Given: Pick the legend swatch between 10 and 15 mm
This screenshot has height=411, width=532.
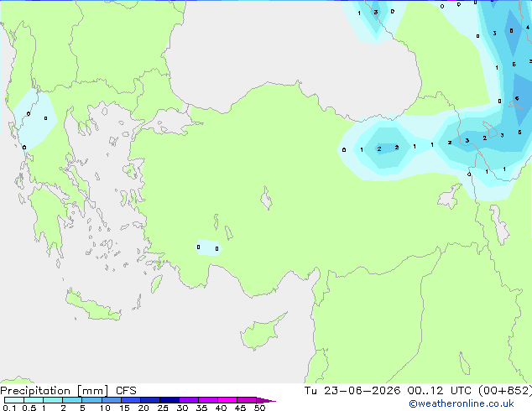Looking at the screenshot, I should click(111, 400).
